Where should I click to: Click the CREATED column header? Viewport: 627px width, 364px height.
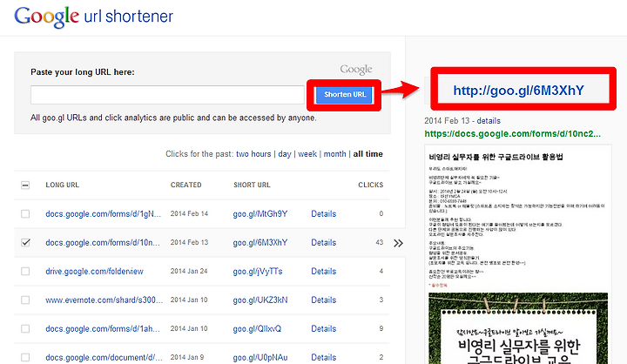click(186, 185)
